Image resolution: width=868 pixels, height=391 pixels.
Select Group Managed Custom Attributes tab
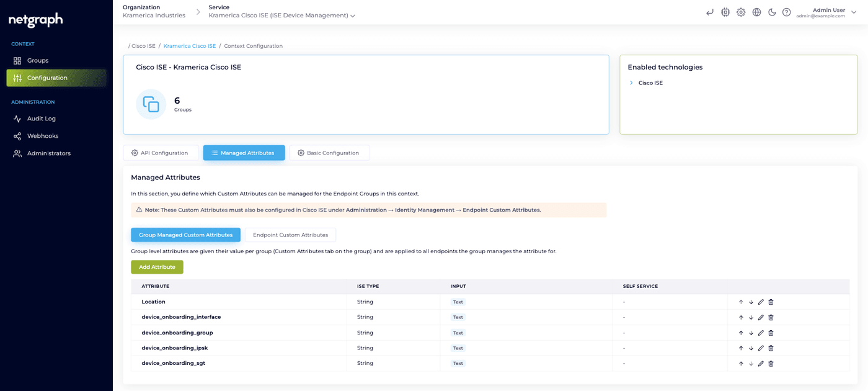185,235
